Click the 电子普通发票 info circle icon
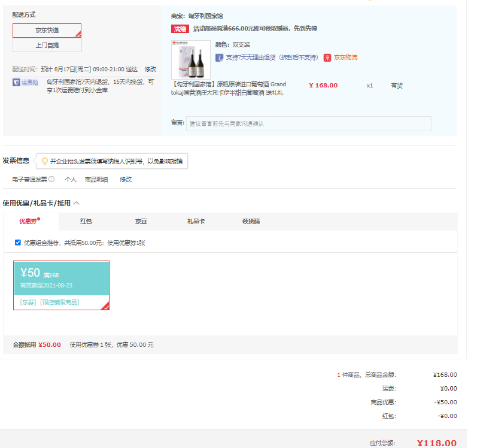Image resolution: width=477 pixels, height=448 pixels. click(x=51, y=179)
